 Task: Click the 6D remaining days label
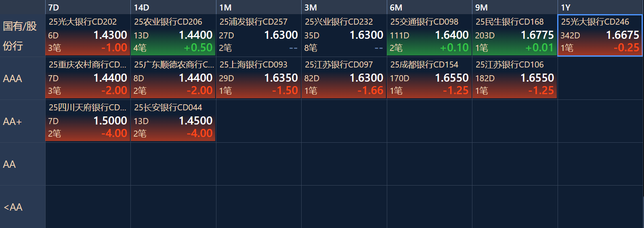53,36
